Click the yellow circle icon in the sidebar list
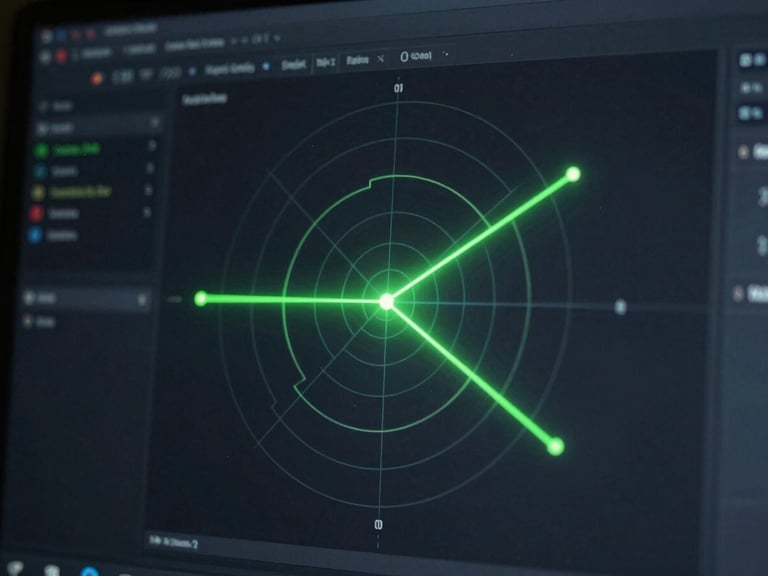Viewport: 768px width, 576px height. click(x=38, y=192)
